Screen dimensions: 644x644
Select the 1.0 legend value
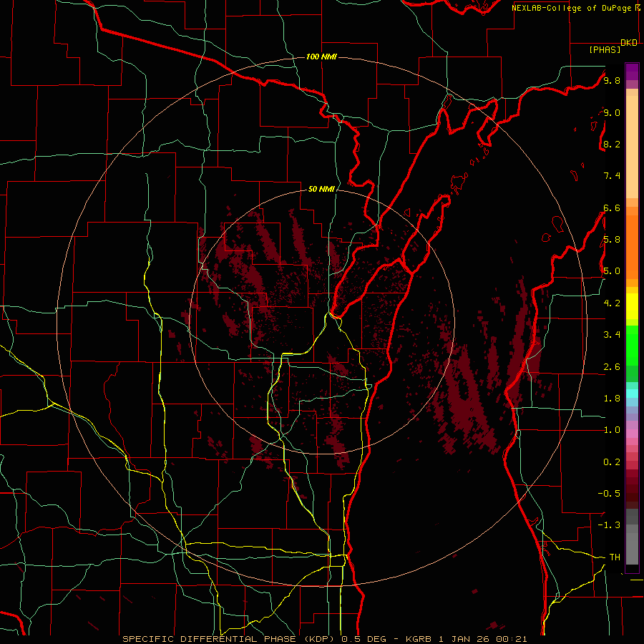(612, 430)
